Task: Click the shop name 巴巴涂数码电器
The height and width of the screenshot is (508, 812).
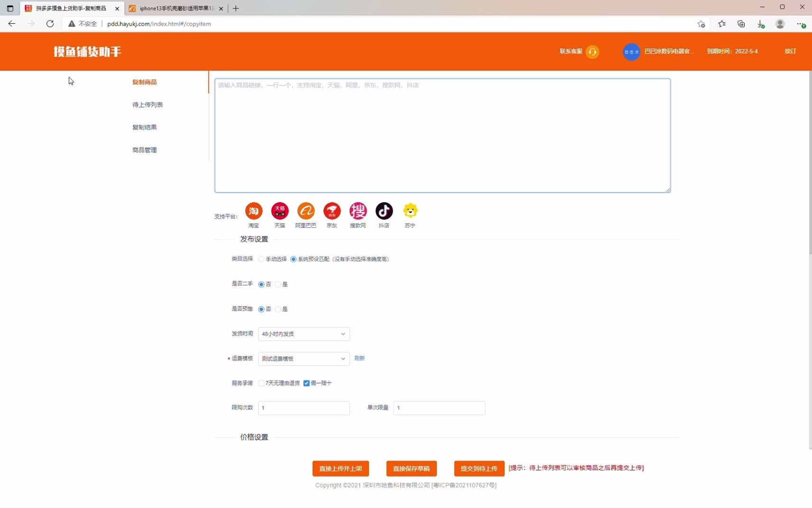Action: (x=669, y=51)
